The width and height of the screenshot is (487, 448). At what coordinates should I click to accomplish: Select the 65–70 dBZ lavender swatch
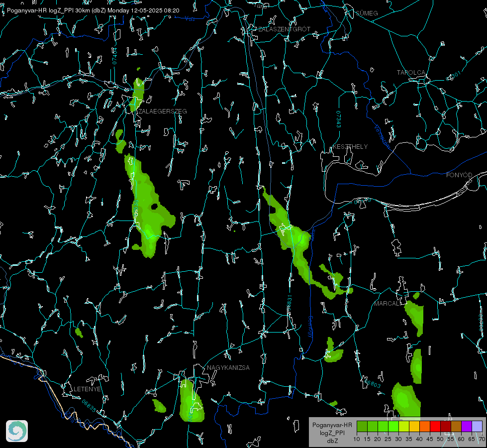click(477, 426)
